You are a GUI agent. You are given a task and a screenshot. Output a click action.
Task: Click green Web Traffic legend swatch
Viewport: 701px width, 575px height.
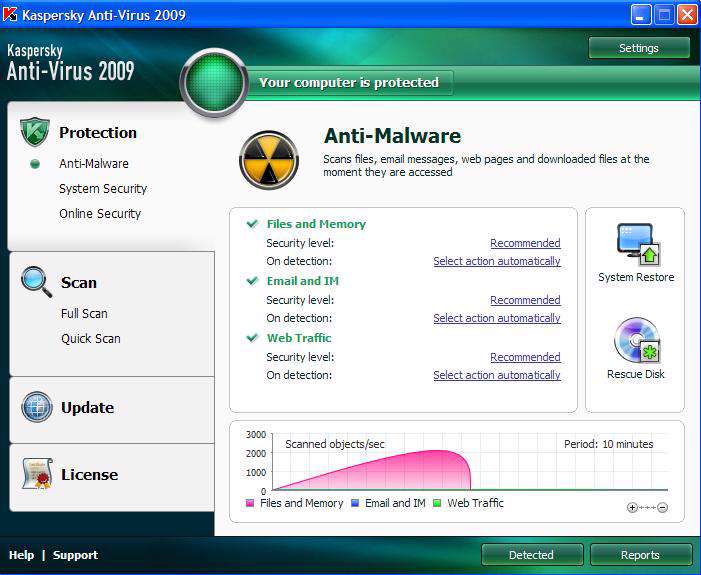pos(437,503)
